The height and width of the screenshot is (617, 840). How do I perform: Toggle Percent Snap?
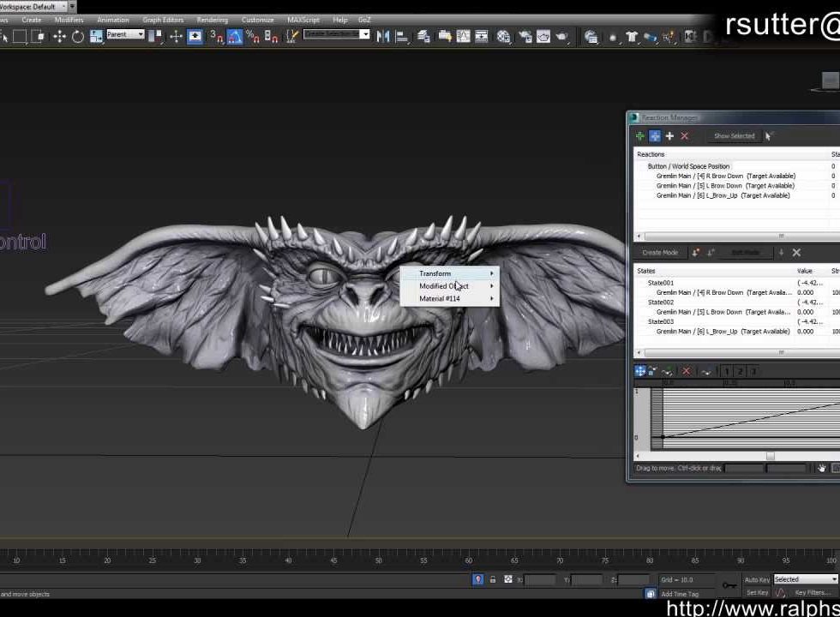tap(252, 36)
